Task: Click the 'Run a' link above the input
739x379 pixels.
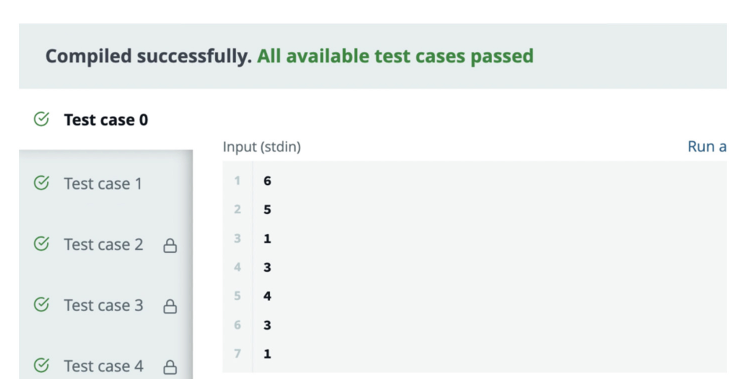Action: [x=707, y=147]
